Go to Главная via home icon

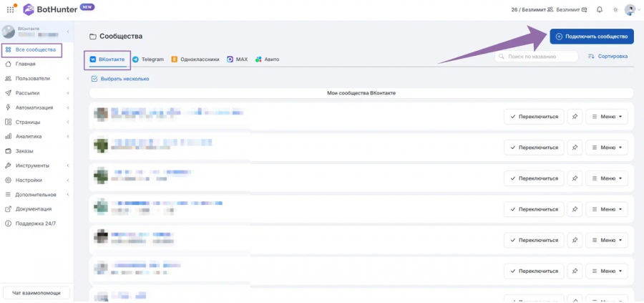(x=8, y=64)
